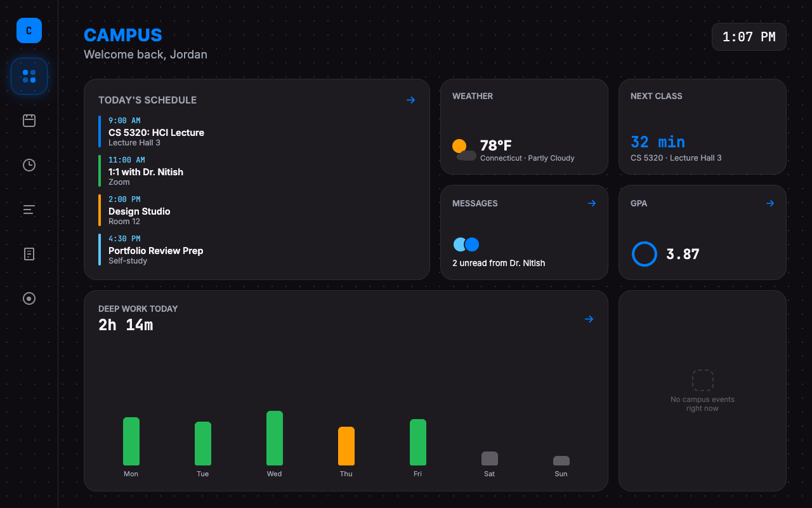
Task: Click the GPA progress ring
Action: coord(644,254)
